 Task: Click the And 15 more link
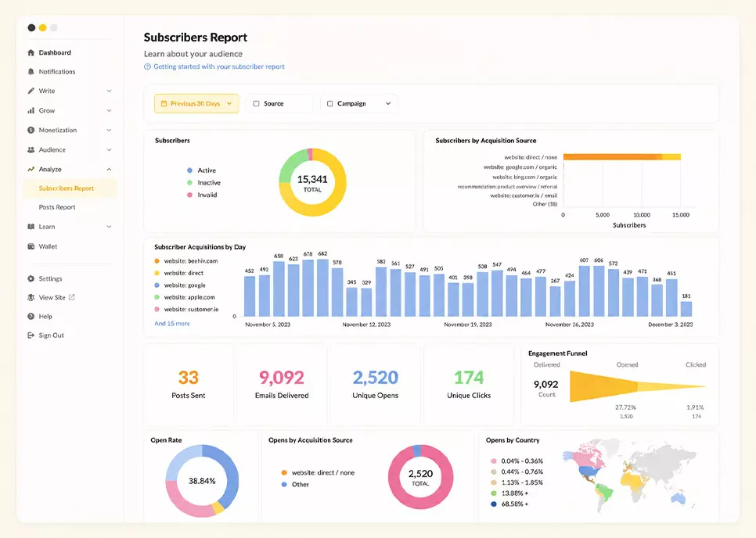pos(172,324)
